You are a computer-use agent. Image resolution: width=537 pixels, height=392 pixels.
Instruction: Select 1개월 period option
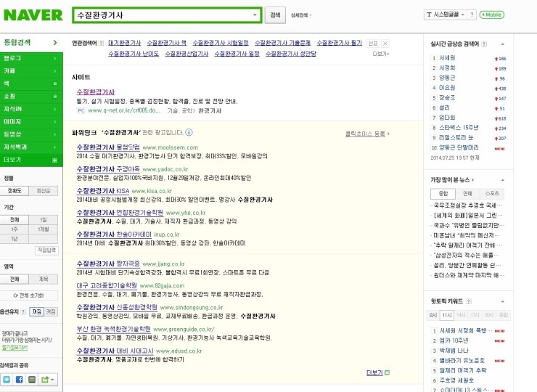44,229
